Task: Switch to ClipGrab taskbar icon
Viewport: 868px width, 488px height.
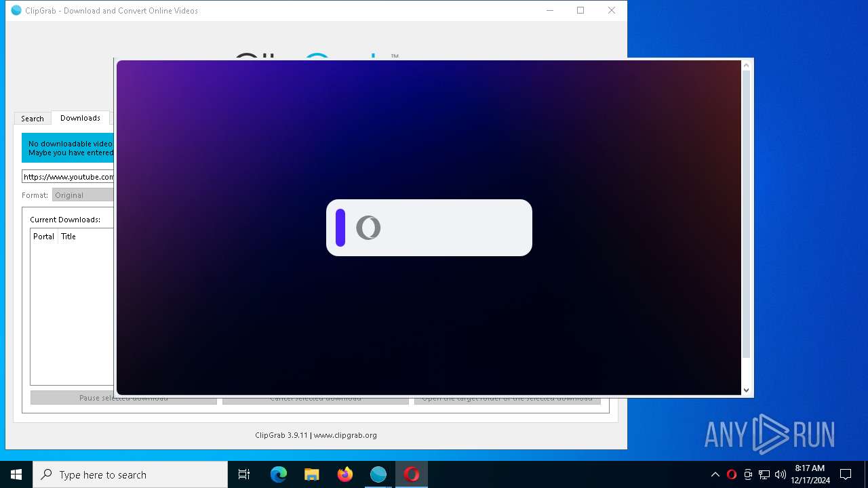Action: [378, 474]
